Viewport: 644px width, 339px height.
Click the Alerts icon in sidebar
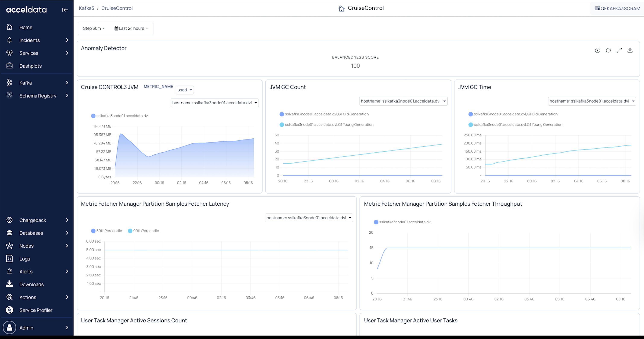click(9, 271)
